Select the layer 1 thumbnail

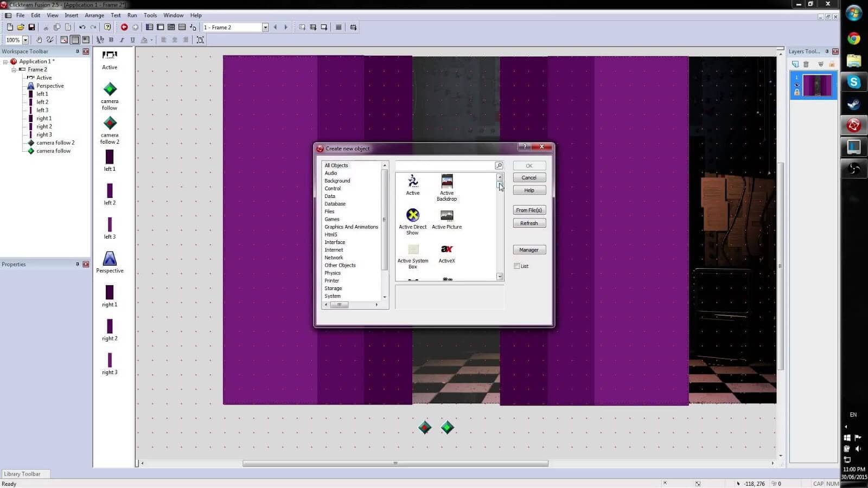[816, 86]
